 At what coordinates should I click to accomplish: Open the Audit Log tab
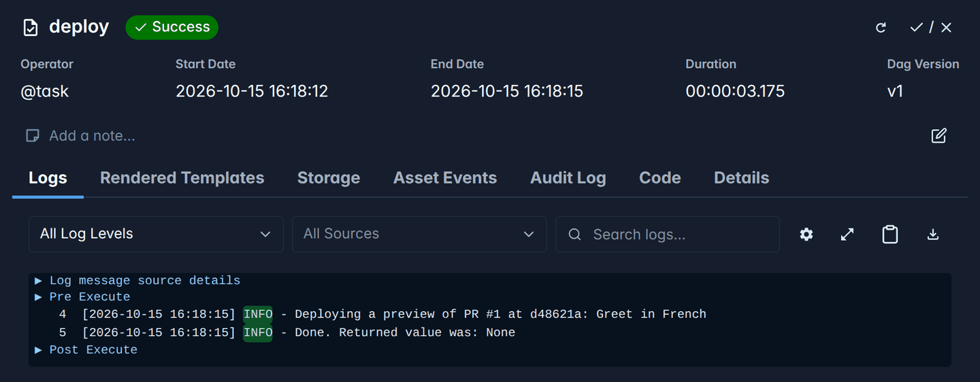(568, 178)
